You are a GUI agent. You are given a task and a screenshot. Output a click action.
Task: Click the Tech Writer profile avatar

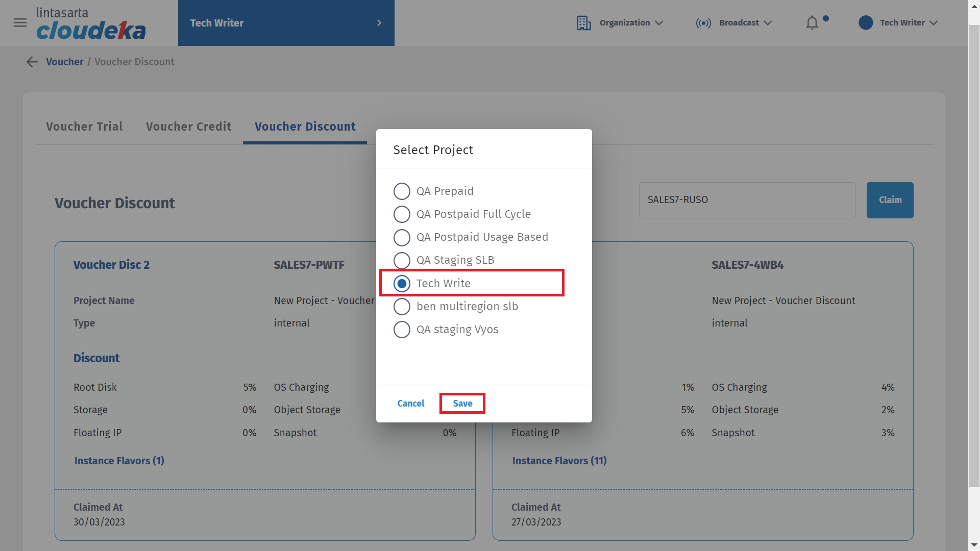tap(866, 23)
